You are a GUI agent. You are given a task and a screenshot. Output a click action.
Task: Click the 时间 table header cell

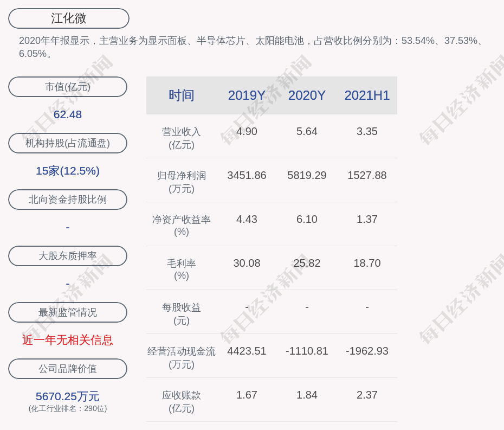point(182,95)
